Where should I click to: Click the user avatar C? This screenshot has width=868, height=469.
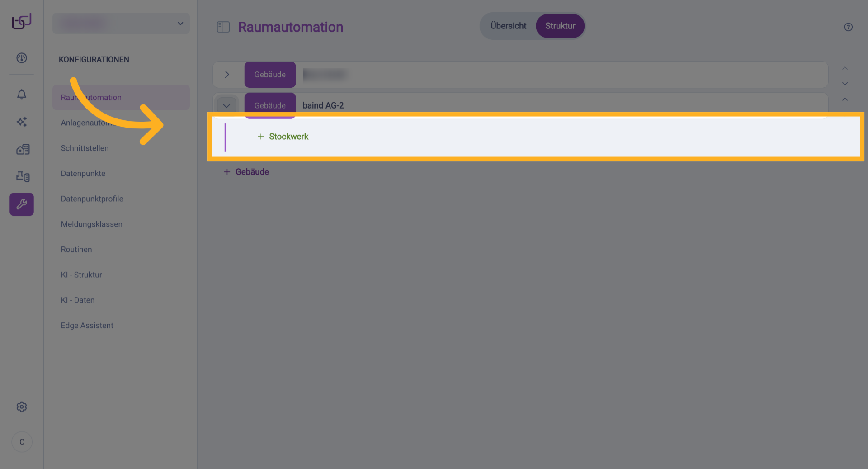click(x=22, y=442)
